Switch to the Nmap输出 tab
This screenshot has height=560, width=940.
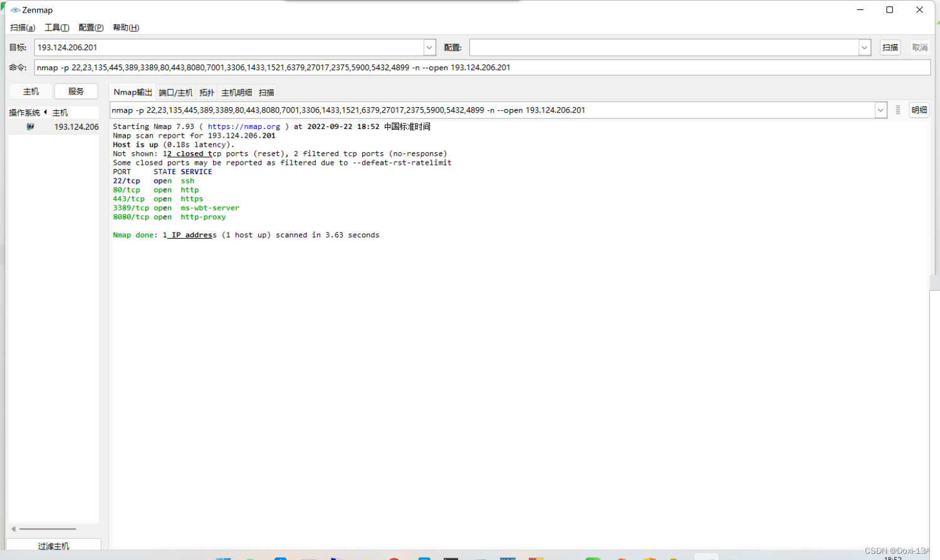pyautogui.click(x=132, y=92)
